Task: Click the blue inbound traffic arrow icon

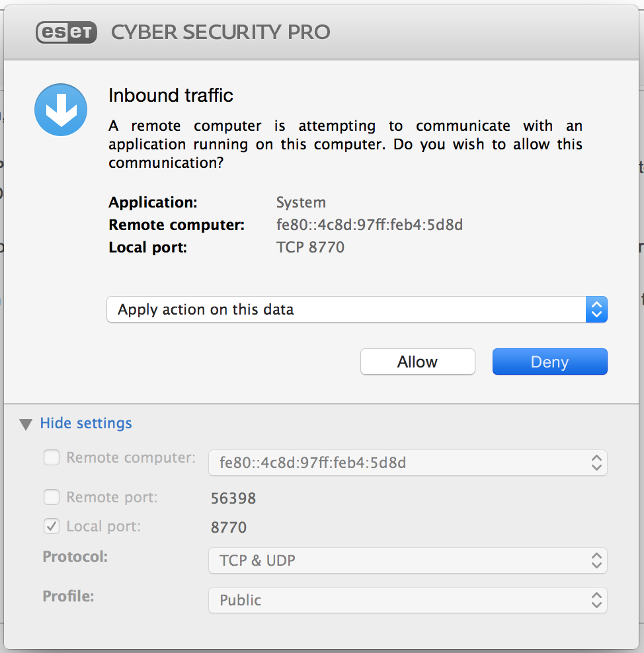Action: pos(61,110)
